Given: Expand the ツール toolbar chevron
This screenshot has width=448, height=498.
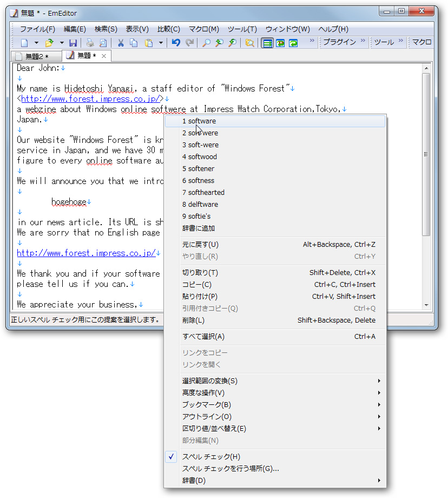Looking at the screenshot, I should pos(401,41).
